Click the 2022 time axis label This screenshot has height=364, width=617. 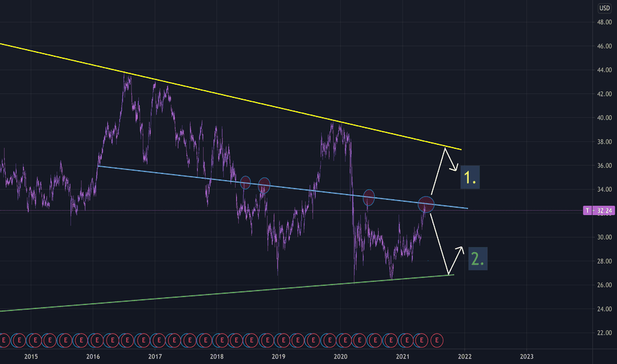coord(465,357)
